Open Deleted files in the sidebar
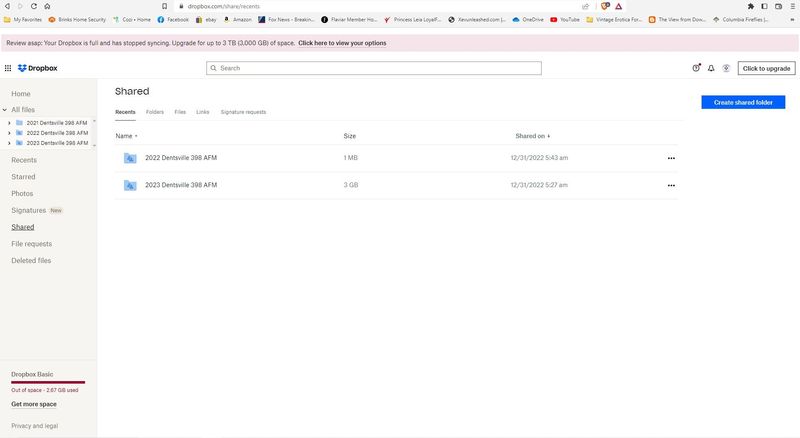Screen dimensions: 800x438 (x=31, y=260)
